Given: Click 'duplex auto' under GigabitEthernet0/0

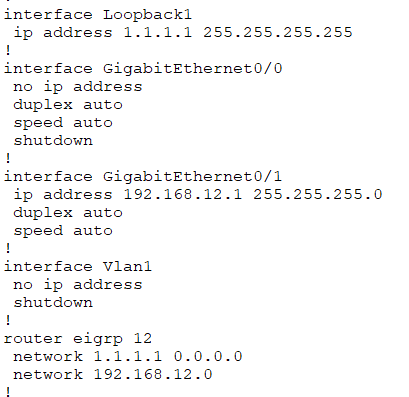Looking at the screenshot, I should click(68, 105).
